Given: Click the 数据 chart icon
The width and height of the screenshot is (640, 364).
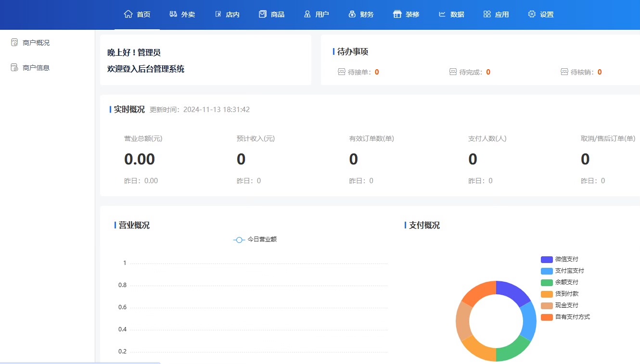Looking at the screenshot, I should tap(442, 14).
